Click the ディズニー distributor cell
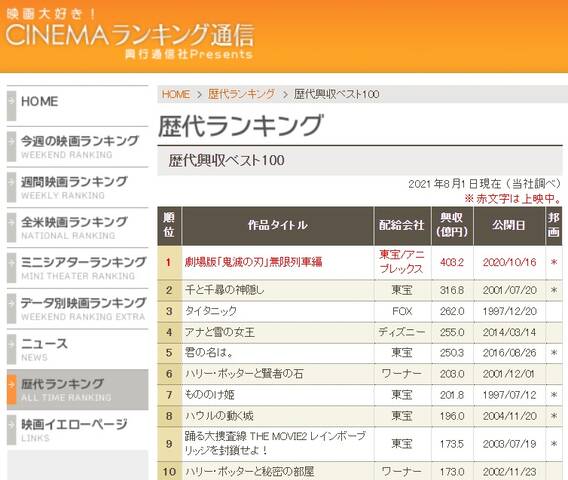 coord(402,332)
